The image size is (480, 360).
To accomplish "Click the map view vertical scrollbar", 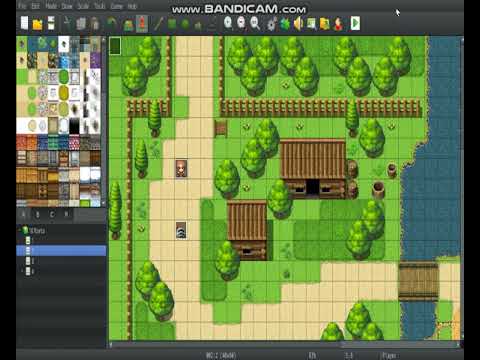I will click(462, 188).
